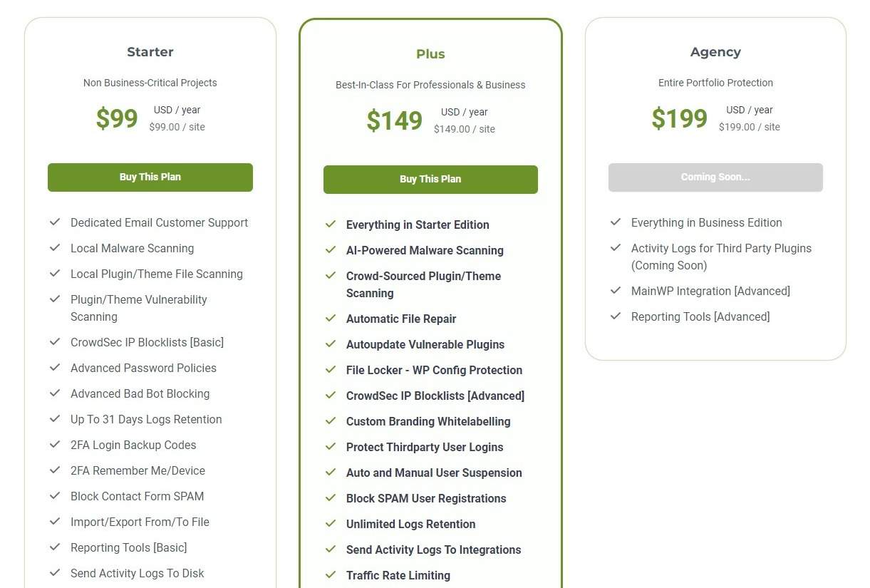Buy the Plus plan
This screenshot has height=588, width=870.
tap(430, 180)
